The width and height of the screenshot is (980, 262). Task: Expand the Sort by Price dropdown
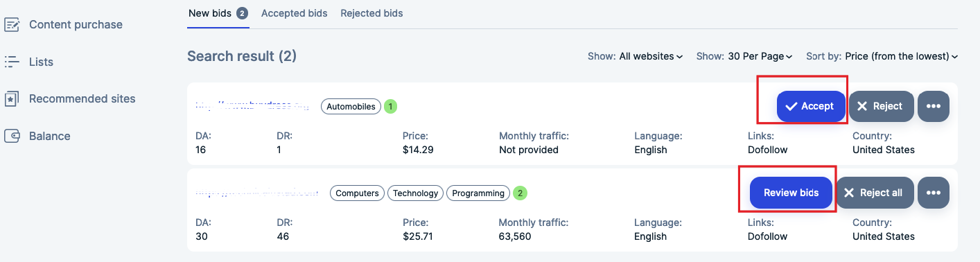(x=902, y=56)
